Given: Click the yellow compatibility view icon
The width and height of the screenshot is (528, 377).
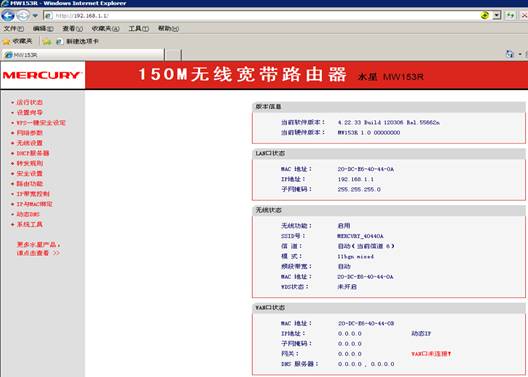Looking at the screenshot, I should pos(485,15).
